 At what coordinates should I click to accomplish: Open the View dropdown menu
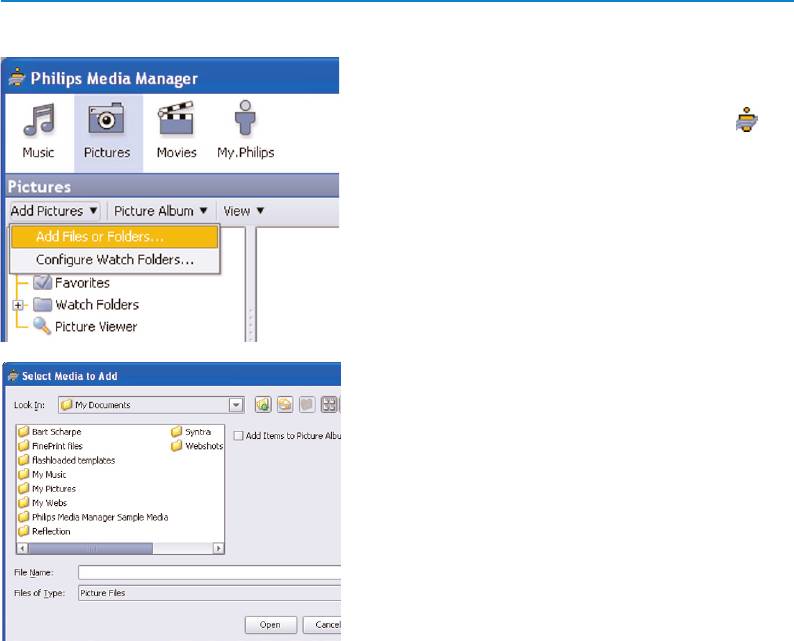[x=244, y=211]
